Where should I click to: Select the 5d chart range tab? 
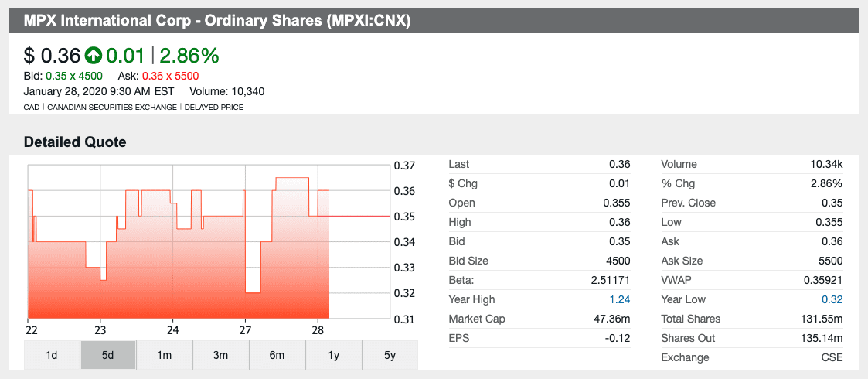pos(108,355)
